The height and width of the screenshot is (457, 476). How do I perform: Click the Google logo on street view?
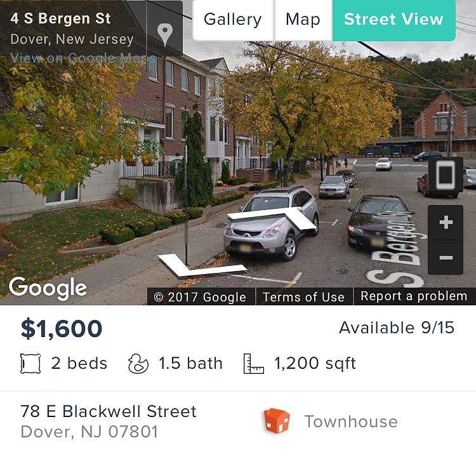[x=48, y=288]
